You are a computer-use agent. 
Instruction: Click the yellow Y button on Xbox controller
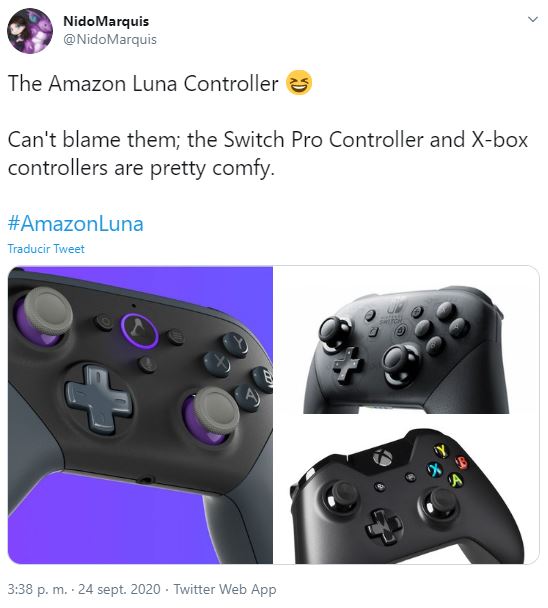pyautogui.click(x=441, y=450)
